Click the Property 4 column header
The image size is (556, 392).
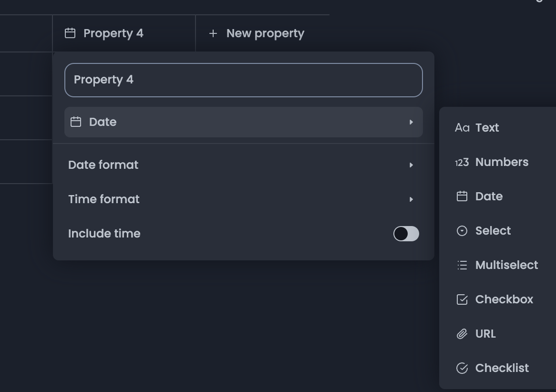click(113, 33)
